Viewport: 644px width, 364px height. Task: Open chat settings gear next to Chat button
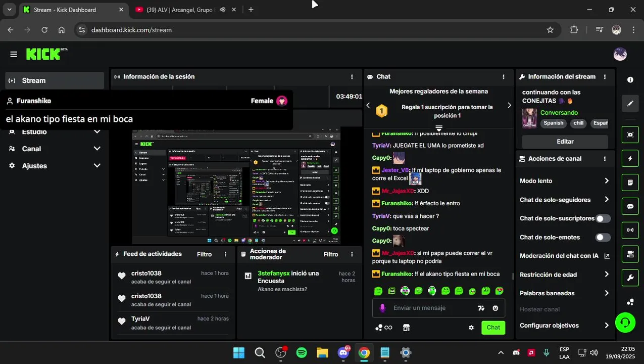pos(471,328)
